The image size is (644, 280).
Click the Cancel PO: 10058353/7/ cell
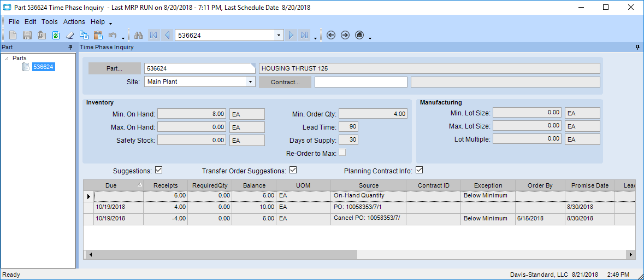click(x=368, y=218)
